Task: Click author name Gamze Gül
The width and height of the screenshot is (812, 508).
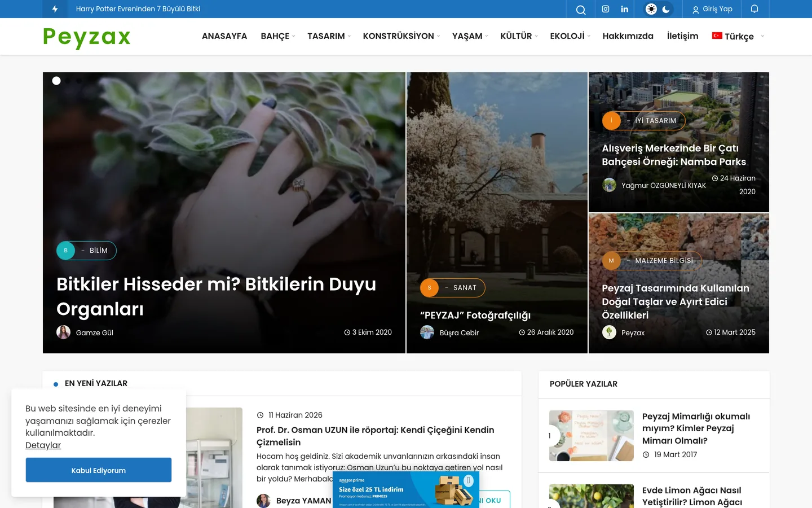Action: tap(95, 333)
